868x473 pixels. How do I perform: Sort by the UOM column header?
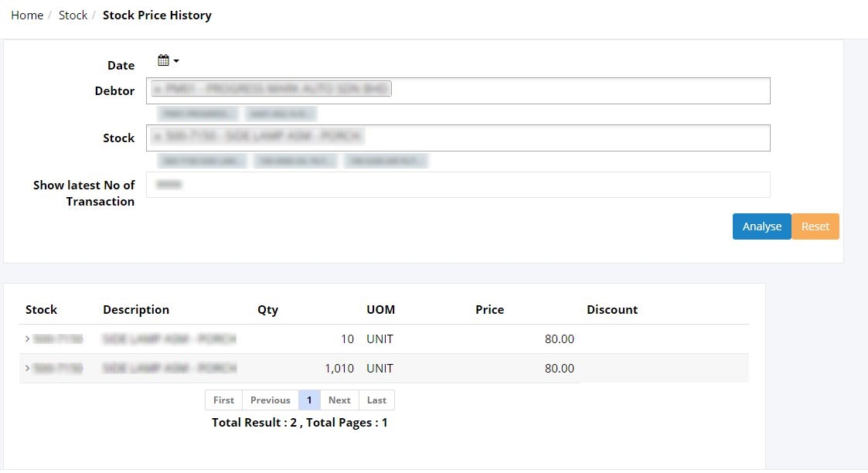(x=381, y=309)
